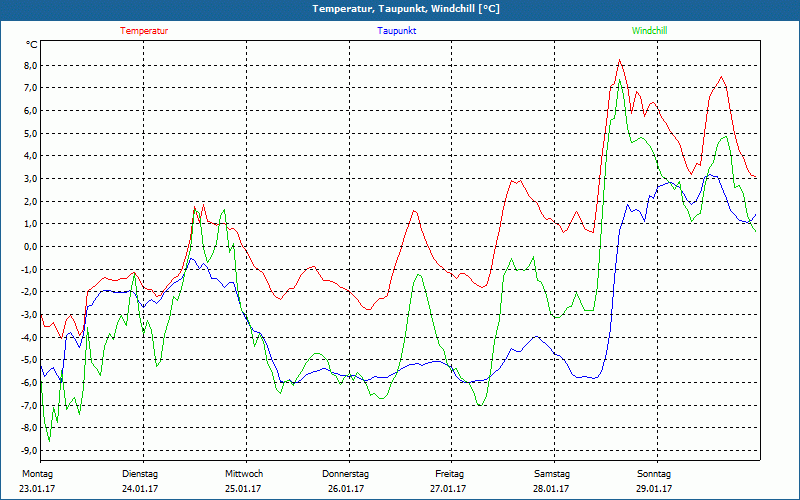The height and width of the screenshot is (500, 800).
Task: Click the 4,0 y-axis value
Action: 31,156
